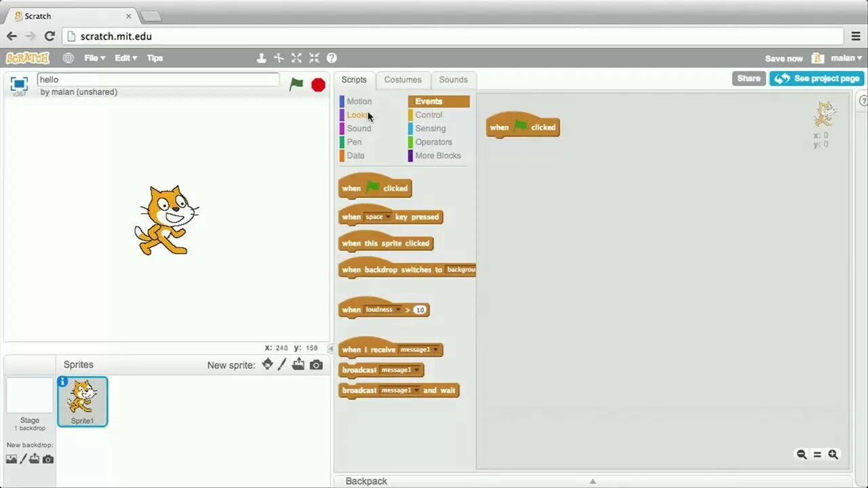Open Sprite1 info button
The height and width of the screenshot is (488, 868).
pyautogui.click(x=63, y=382)
